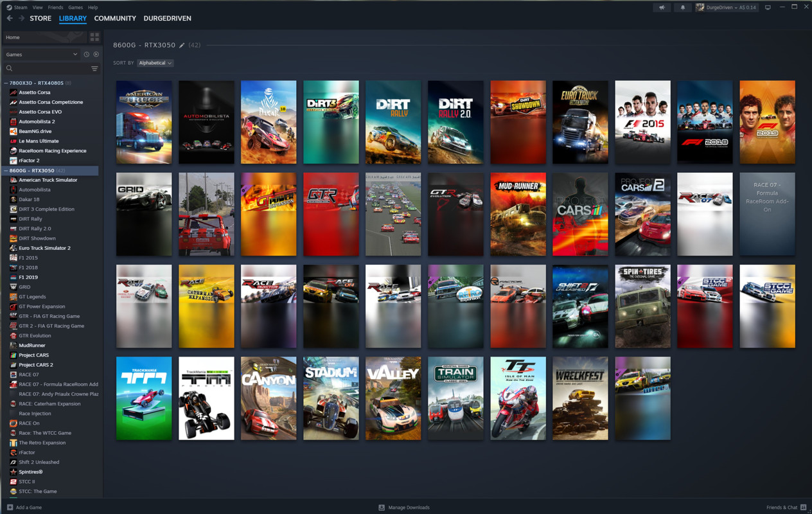Viewport: 812px width, 514px height.
Task: Open the Games menu
Action: pos(75,7)
